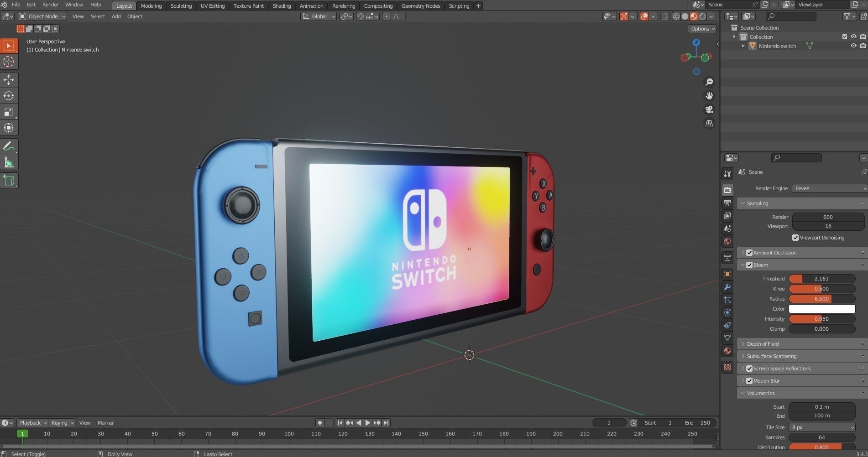Hide Collection in viewport via eye icon

point(853,36)
